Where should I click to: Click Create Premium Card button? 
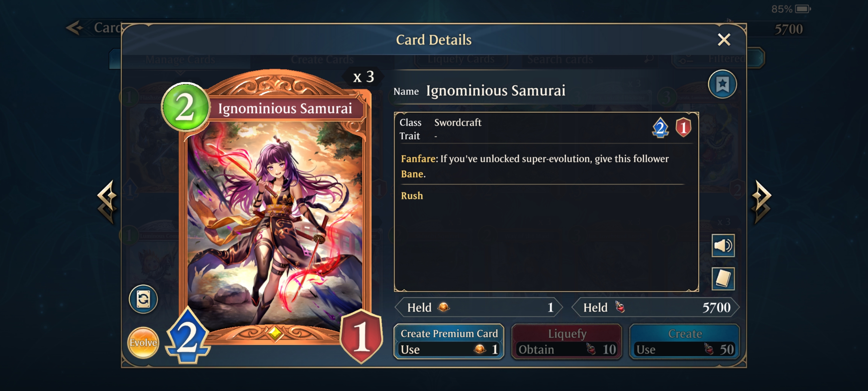click(x=449, y=341)
